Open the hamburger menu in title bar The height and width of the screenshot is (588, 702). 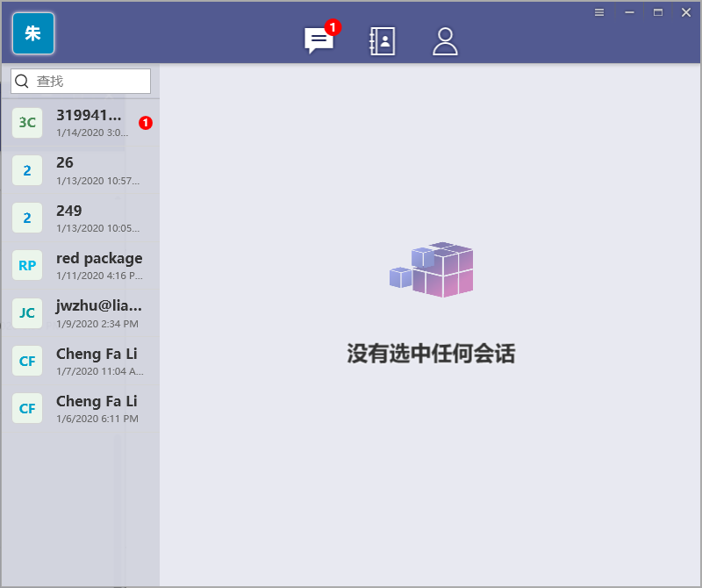pyautogui.click(x=599, y=12)
